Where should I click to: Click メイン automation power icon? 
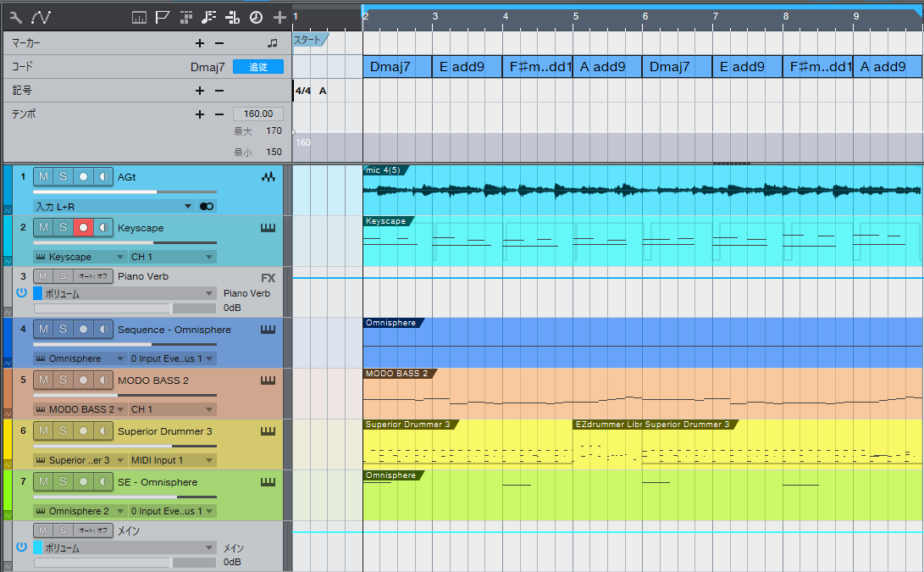click(22, 547)
